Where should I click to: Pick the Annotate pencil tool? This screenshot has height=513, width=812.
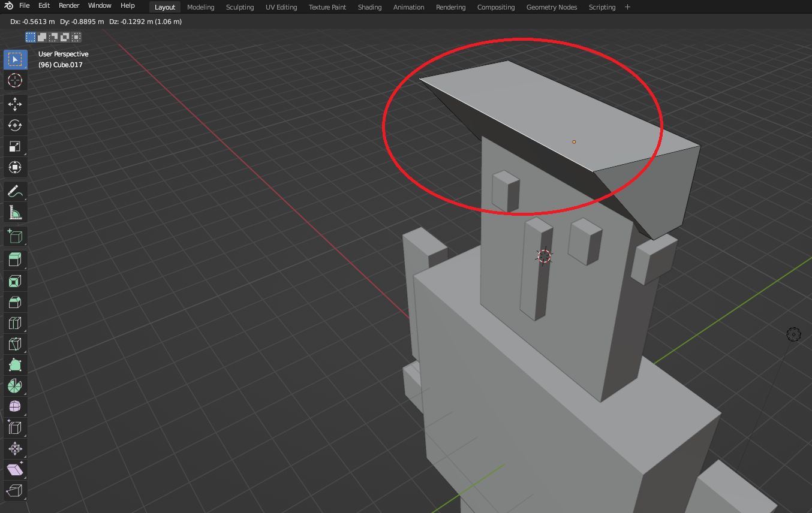click(16, 191)
